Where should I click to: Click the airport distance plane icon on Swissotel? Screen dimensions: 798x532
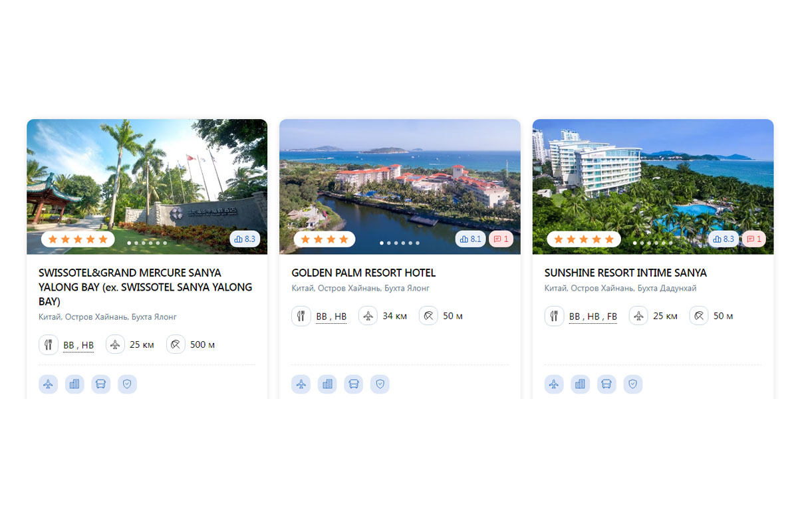click(116, 344)
